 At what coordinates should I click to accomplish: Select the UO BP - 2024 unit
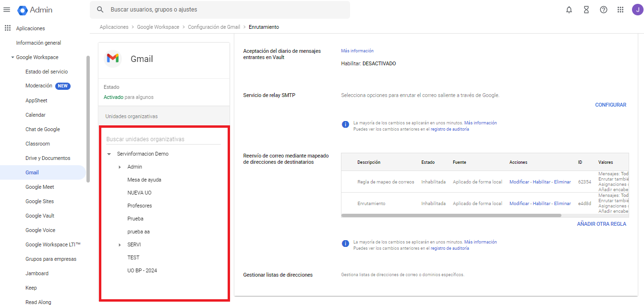click(x=142, y=271)
